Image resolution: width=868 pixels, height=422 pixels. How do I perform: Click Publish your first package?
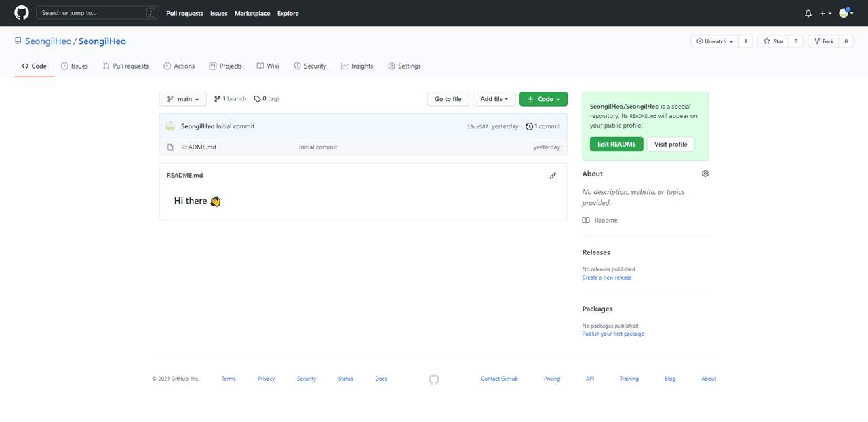click(613, 334)
